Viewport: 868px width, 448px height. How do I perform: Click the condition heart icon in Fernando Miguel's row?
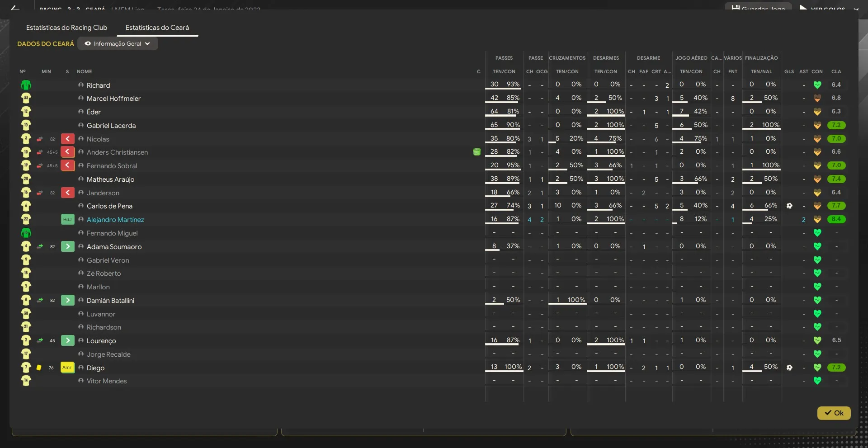pyautogui.click(x=817, y=233)
